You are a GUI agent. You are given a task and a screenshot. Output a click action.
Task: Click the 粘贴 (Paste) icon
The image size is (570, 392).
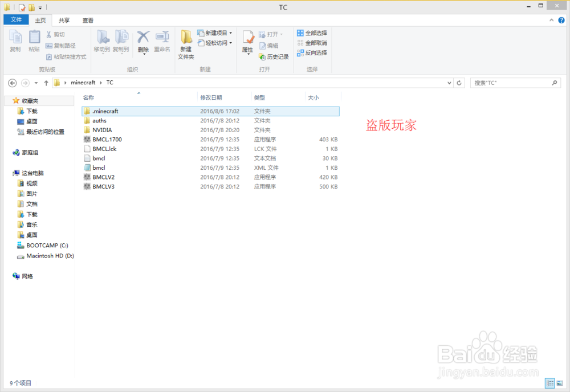click(34, 40)
